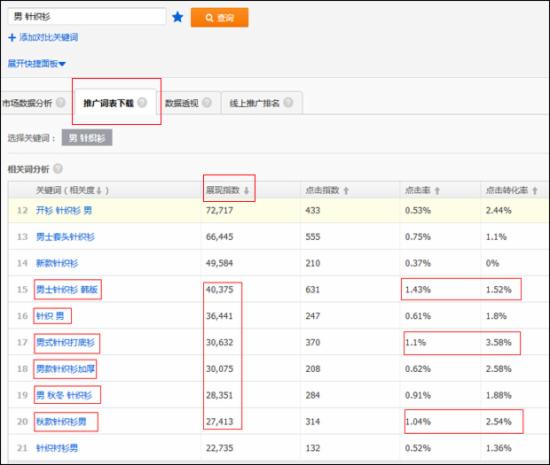Screen dimensions: 550x465
Task: Click help icon beside 相关词分析
Action: [58, 169]
